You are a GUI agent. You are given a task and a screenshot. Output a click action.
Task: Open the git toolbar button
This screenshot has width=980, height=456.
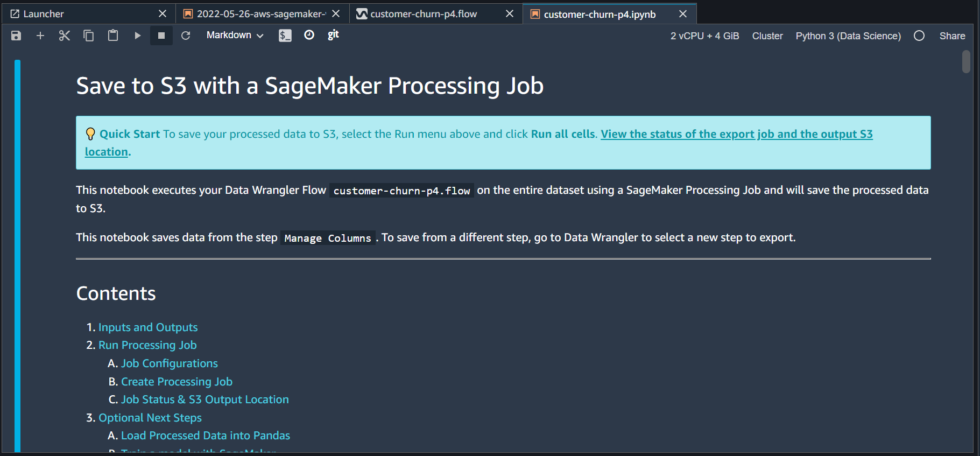333,35
